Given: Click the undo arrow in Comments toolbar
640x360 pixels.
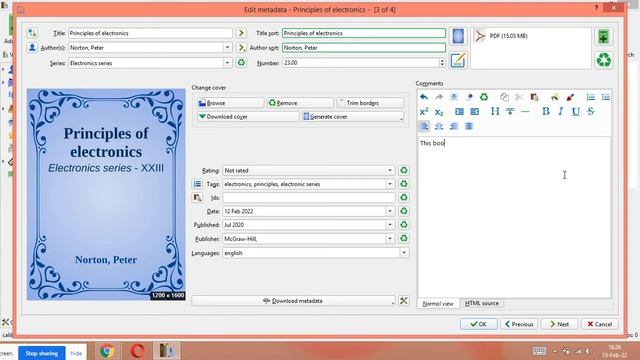Looking at the screenshot, I should pyautogui.click(x=424, y=97).
